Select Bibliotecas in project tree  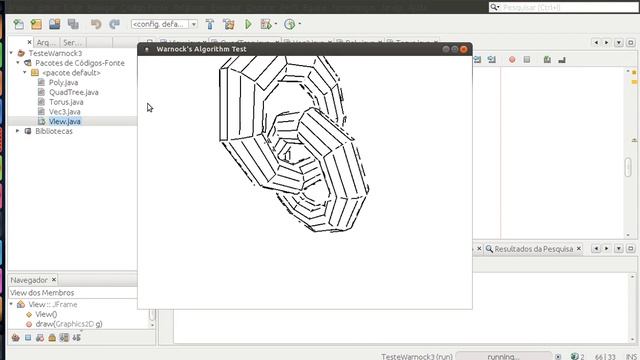(x=53, y=131)
